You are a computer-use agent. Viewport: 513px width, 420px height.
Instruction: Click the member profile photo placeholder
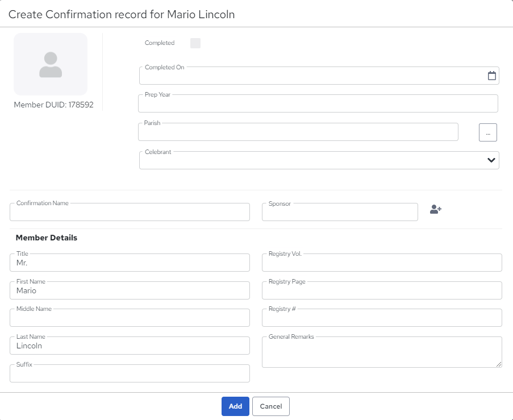point(51,64)
